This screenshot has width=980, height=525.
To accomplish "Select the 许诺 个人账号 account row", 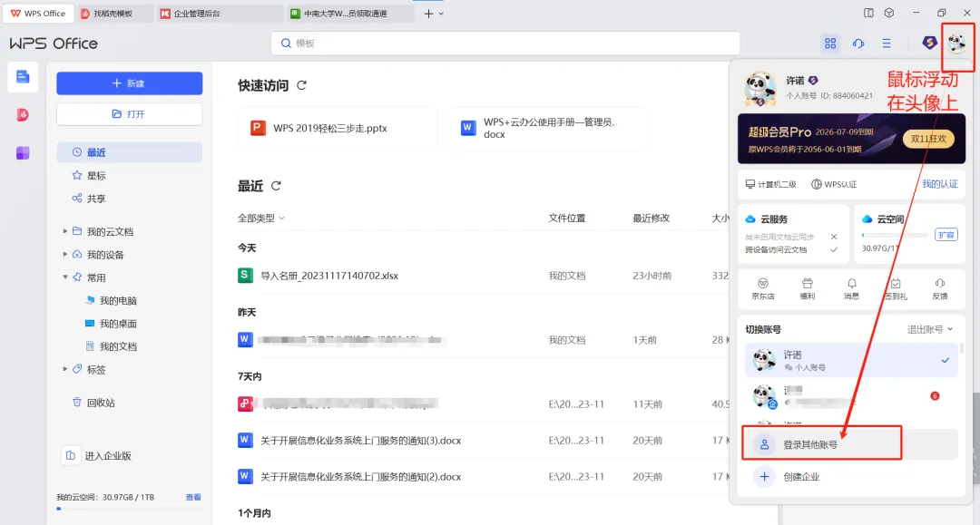I will click(850, 360).
